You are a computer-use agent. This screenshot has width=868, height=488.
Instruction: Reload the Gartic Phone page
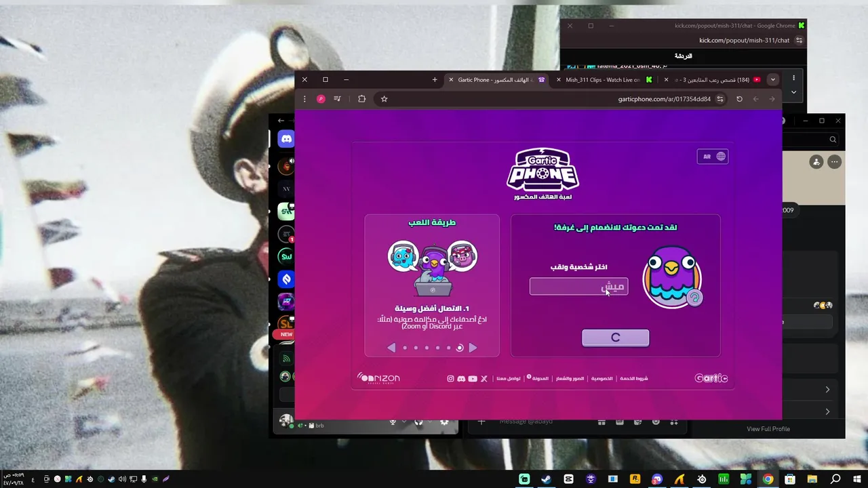pyautogui.click(x=739, y=99)
